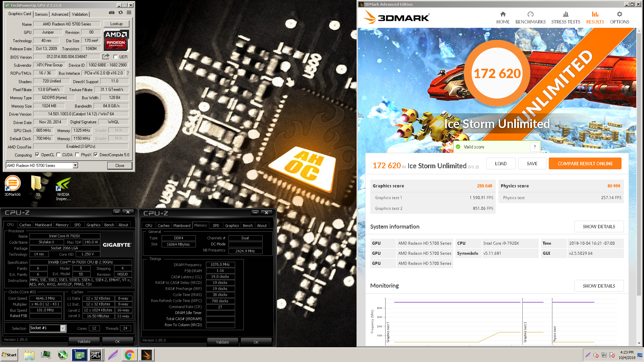Open Chrome from the taskbar
Viewport: 644px width, 362px height.
[x=129, y=355]
